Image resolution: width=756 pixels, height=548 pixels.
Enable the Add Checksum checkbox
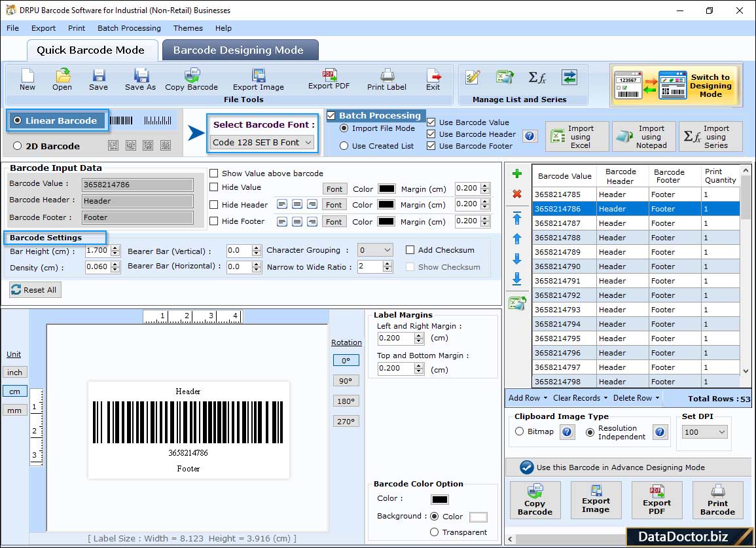(410, 250)
